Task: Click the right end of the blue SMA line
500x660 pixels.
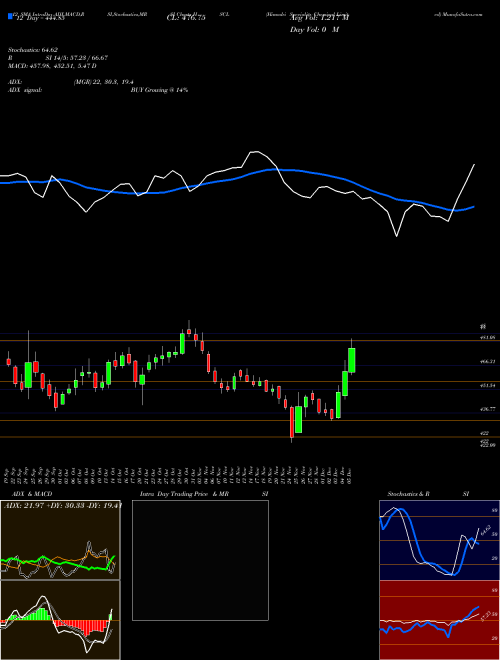Action: pos(474,207)
